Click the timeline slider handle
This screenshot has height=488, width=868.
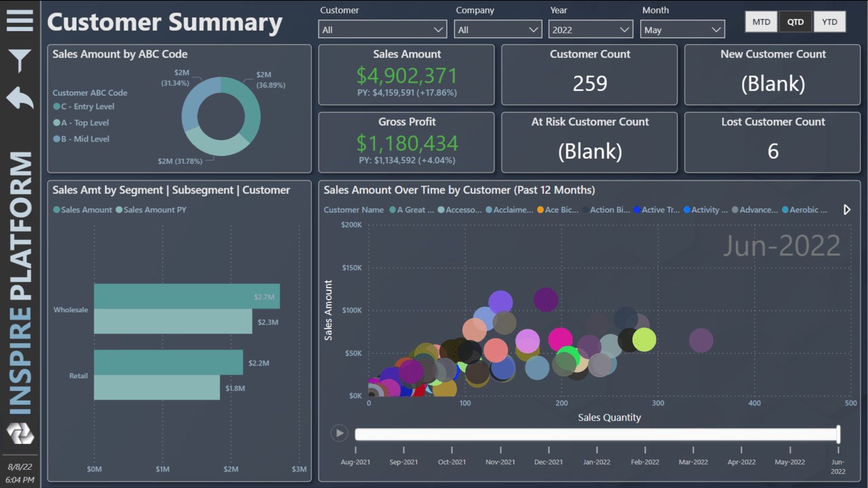point(838,434)
